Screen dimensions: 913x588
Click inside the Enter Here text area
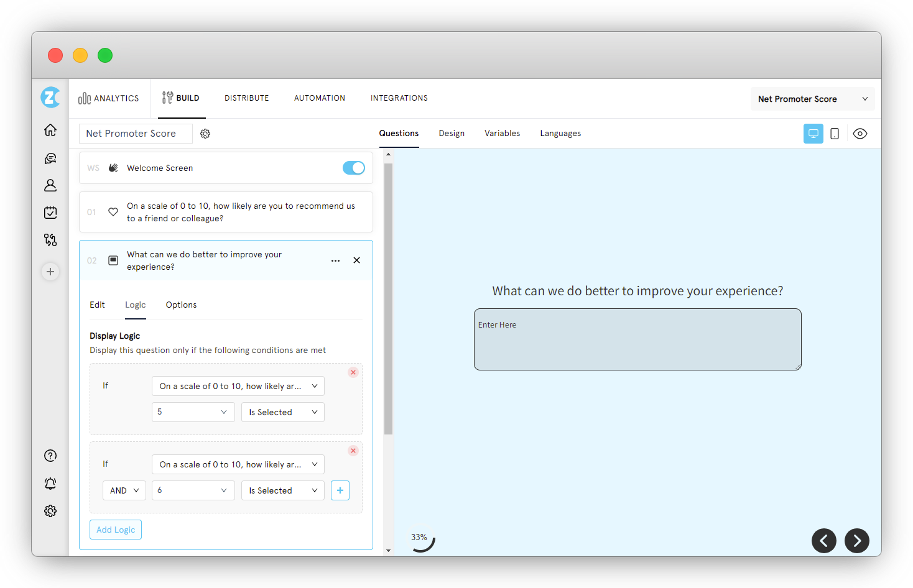(637, 339)
